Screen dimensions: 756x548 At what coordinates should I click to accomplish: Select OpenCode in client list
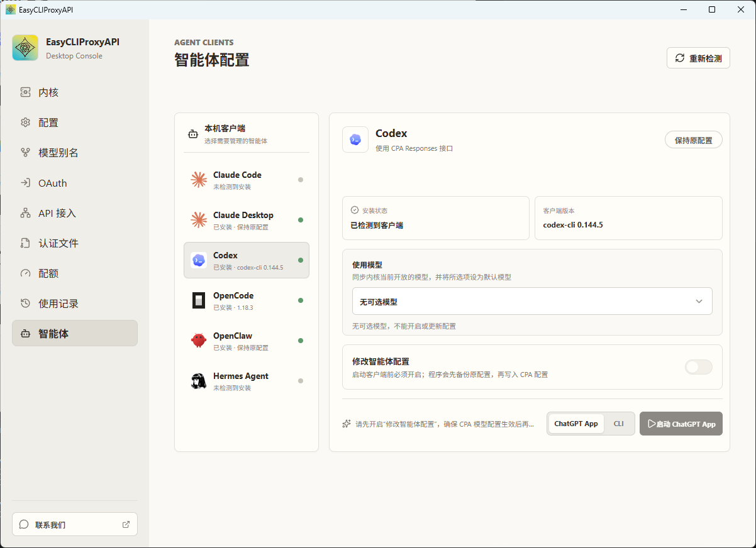(247, 300)
